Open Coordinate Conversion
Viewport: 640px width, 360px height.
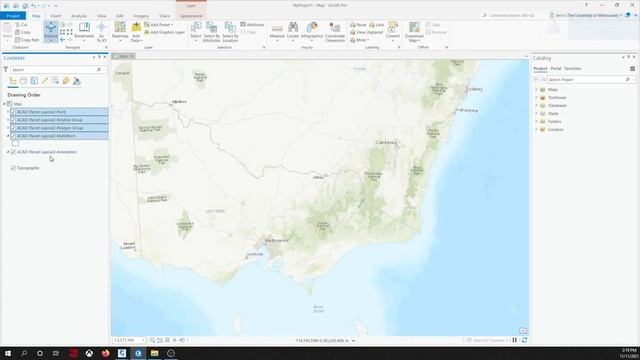point(335,31)
